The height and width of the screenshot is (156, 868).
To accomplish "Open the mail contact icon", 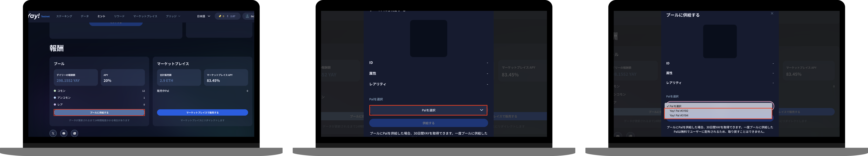I will tap(64, 134).
